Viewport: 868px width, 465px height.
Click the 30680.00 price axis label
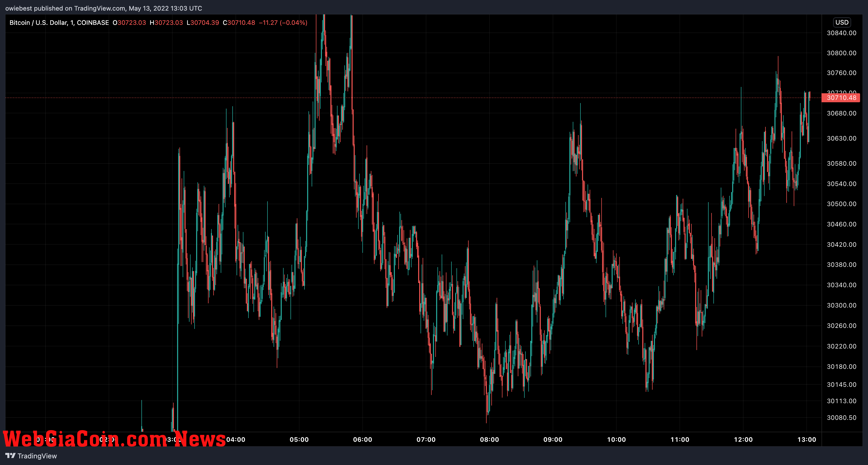click(841, 113)
